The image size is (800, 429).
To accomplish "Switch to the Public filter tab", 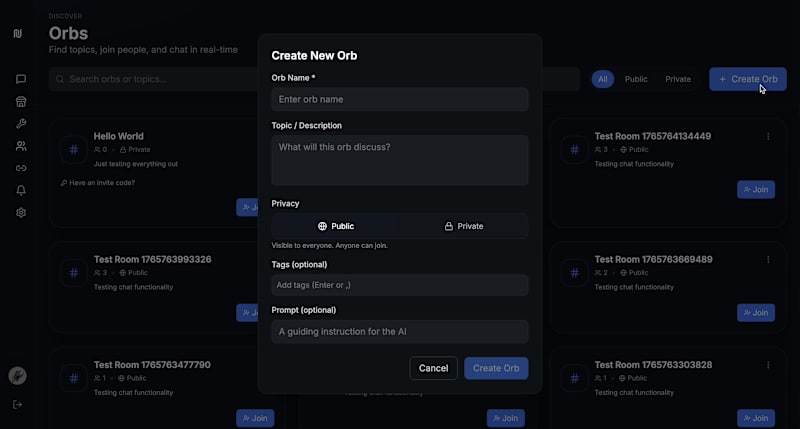I will [636, 79].
